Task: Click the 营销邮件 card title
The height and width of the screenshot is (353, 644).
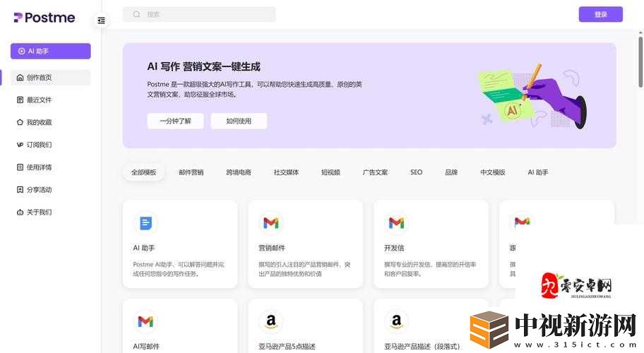Action: click(271, 248)
